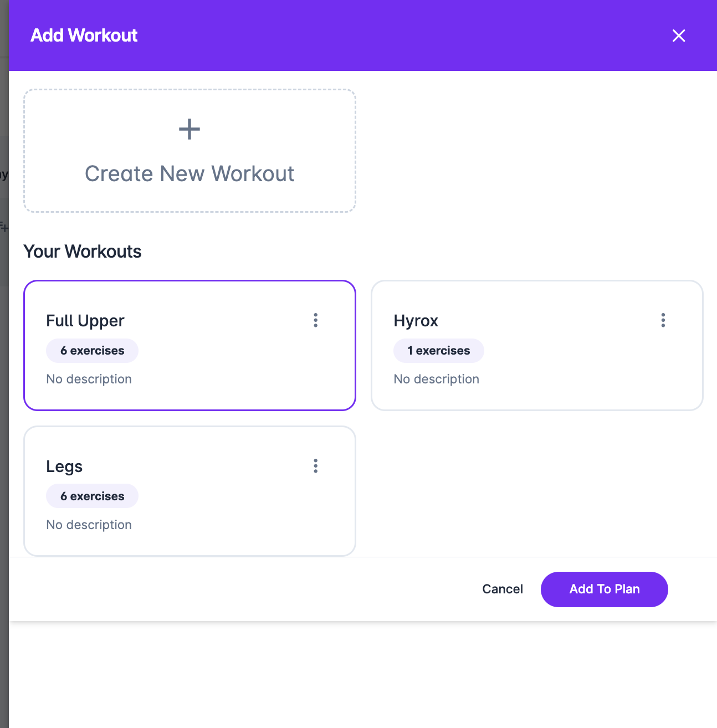This screenshot has height=728, width=717.
Task: Click No description under Legs
Action: point(89,525)
